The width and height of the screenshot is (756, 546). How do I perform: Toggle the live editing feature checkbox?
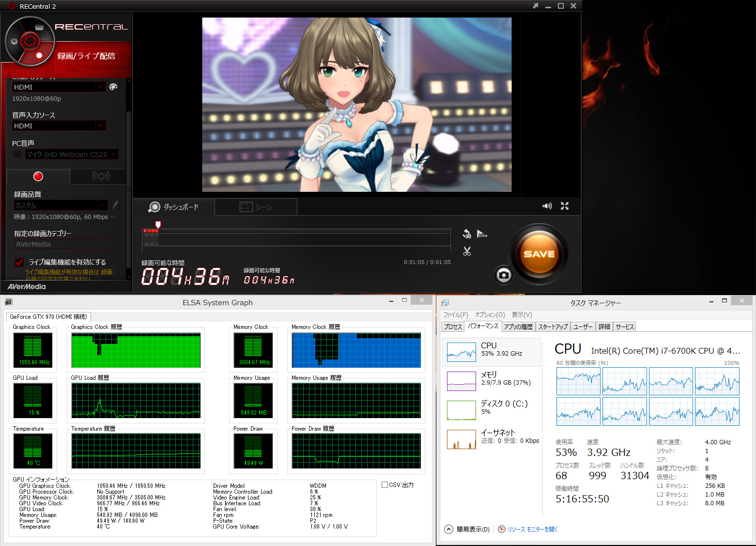click(19, 262)
